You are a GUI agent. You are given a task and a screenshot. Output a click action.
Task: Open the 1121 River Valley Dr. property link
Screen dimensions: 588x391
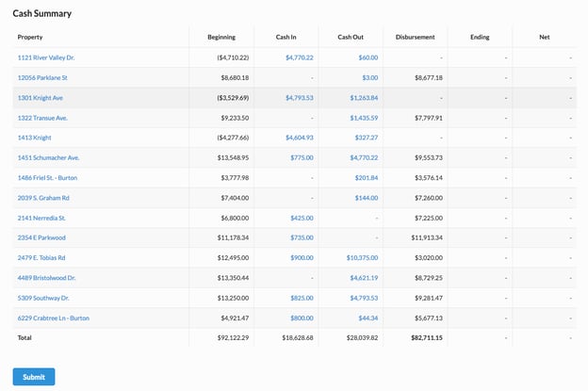click(46, 57)
